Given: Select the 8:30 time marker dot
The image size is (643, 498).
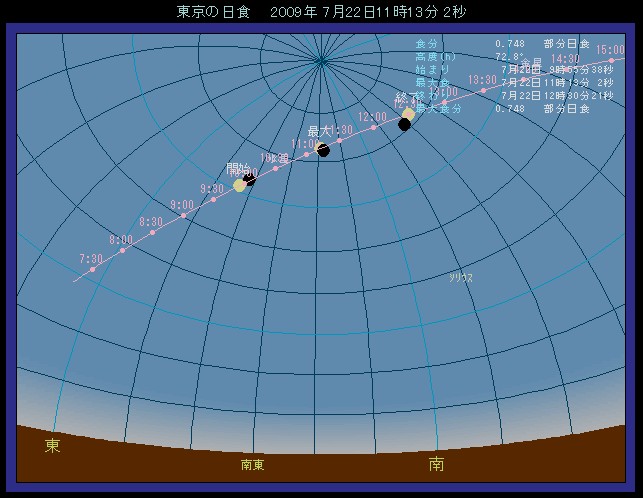Looking at the screenshot, I should (x=152, y=232).
